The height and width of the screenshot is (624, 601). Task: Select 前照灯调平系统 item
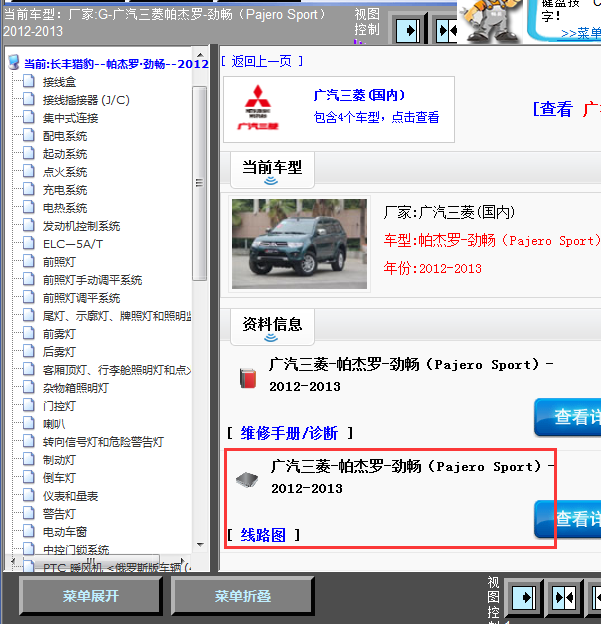[81, 298]
